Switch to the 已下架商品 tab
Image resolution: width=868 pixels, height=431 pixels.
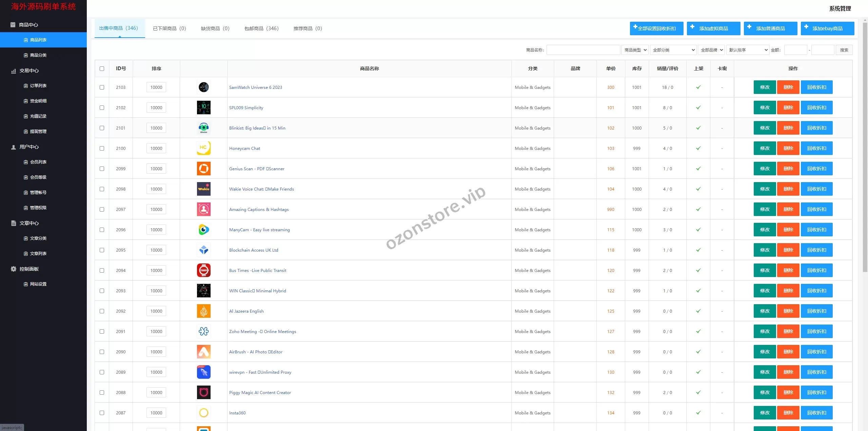tap(169, 28)
